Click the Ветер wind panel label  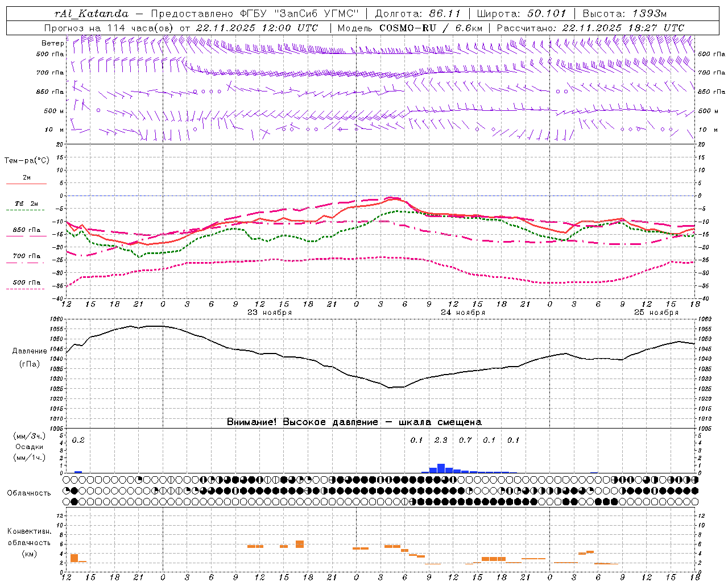coord(53,43)
